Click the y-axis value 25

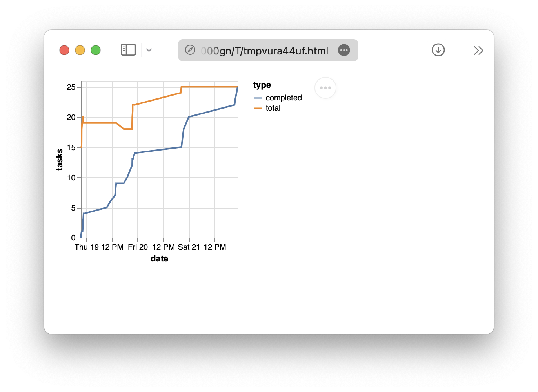pos(71,87)
